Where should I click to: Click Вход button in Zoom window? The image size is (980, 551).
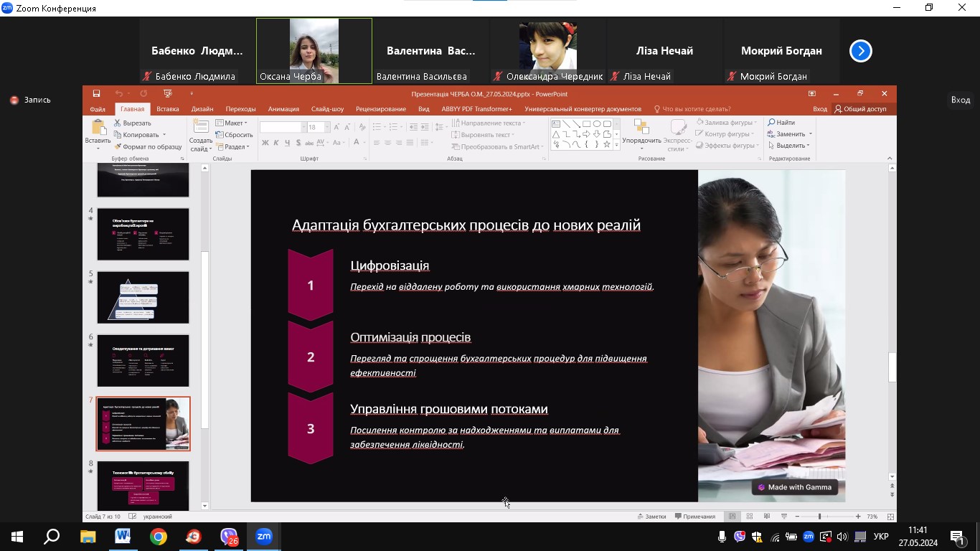point(961,100)
